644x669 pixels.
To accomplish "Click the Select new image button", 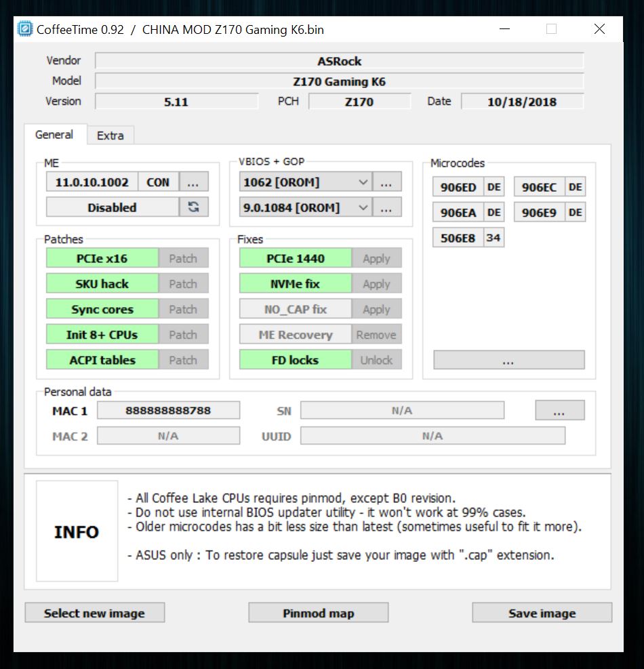I will pyautogui.click(x=94, y=613).
